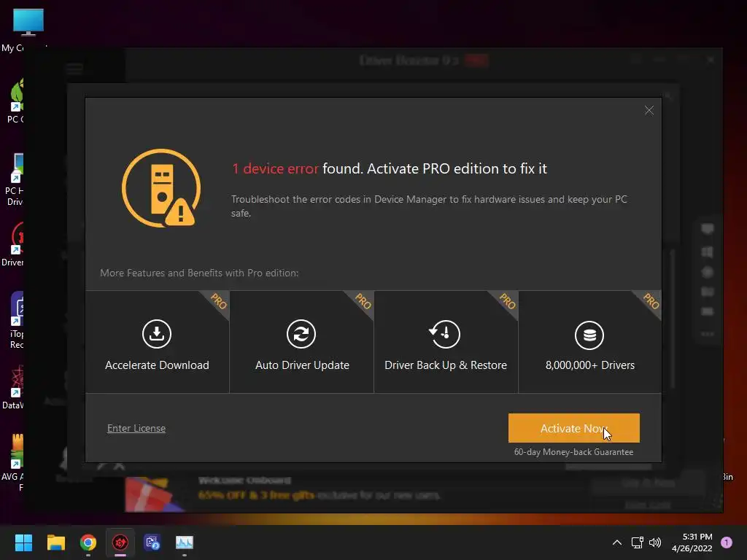Click the Accelerate Download label
This screenshot has height=560, width=747.
[x=157, y=365]
